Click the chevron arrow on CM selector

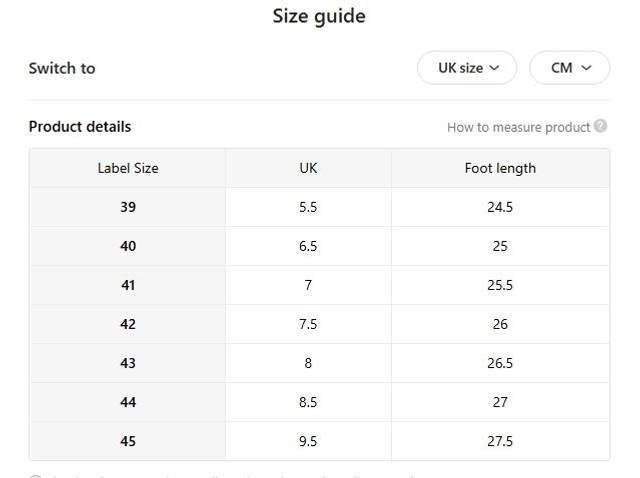[x=587, y=68]
